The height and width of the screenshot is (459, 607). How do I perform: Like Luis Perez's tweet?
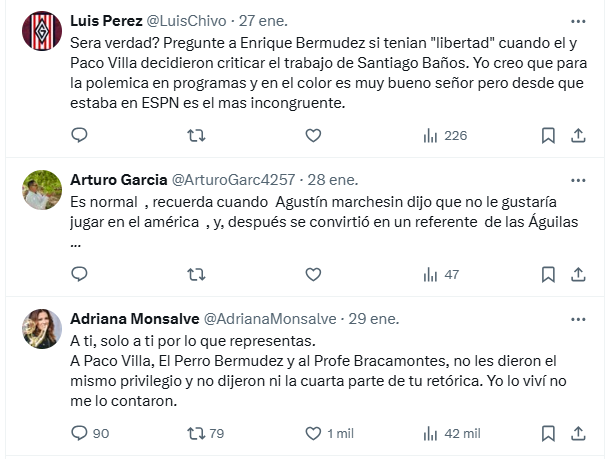(314, 136)
